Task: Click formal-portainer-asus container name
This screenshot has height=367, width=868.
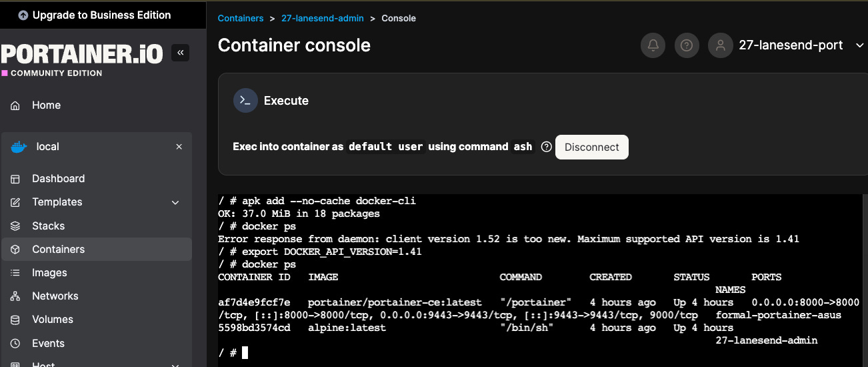Action: point(778,315)
